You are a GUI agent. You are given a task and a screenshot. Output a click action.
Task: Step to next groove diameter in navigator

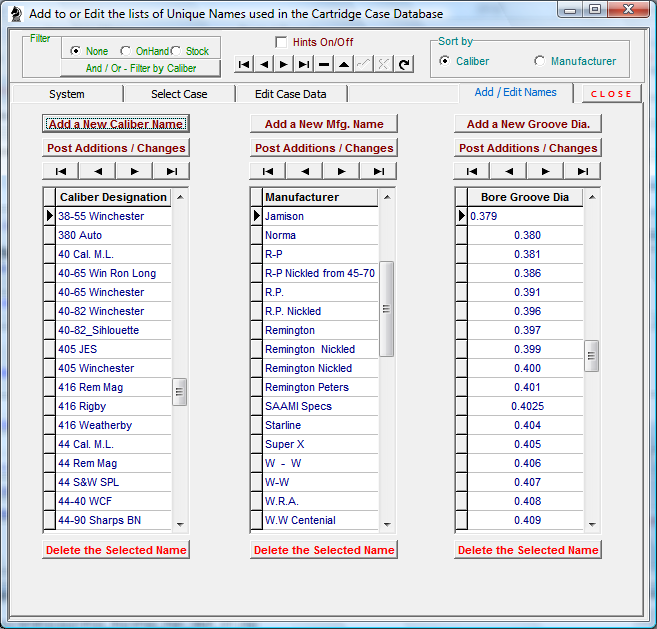pos(546,171)
